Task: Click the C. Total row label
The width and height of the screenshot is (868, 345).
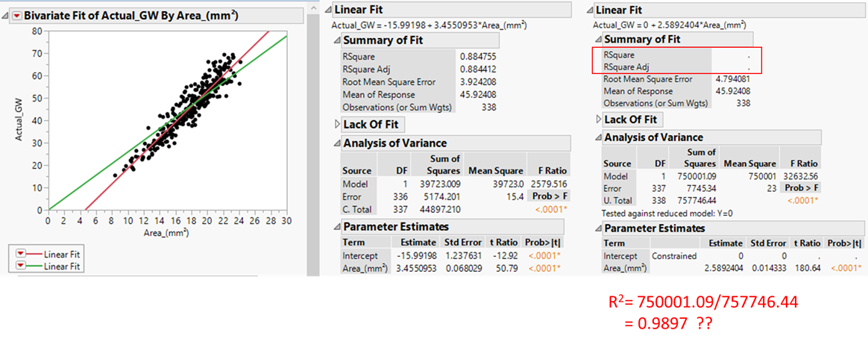Action: pos(357,209)
